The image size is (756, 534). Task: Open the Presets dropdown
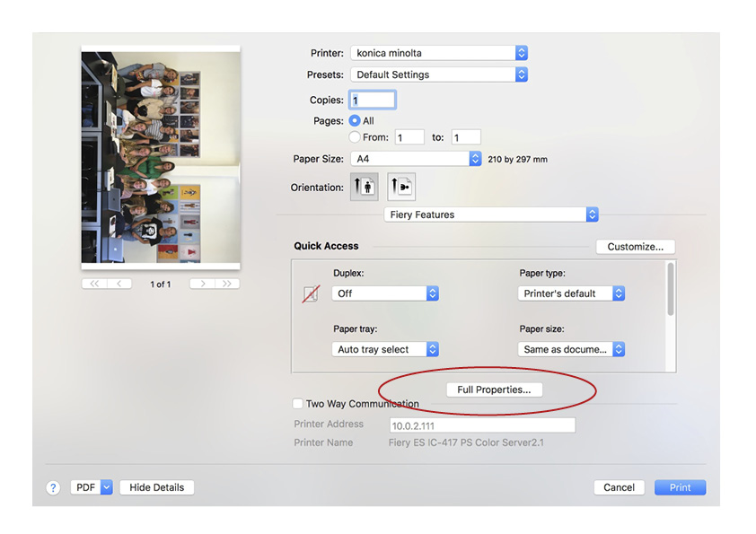439,74
